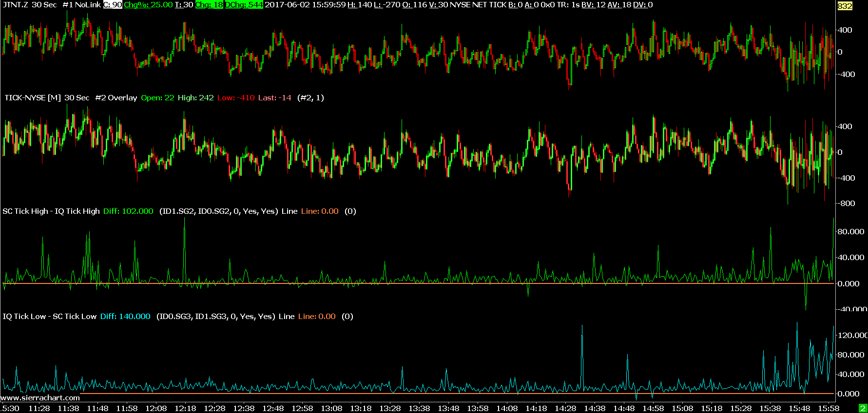Image resolution: width=868 pixels, height=413 pixels.
Task: Click the 'H: 140' high value
Action: 360,5
